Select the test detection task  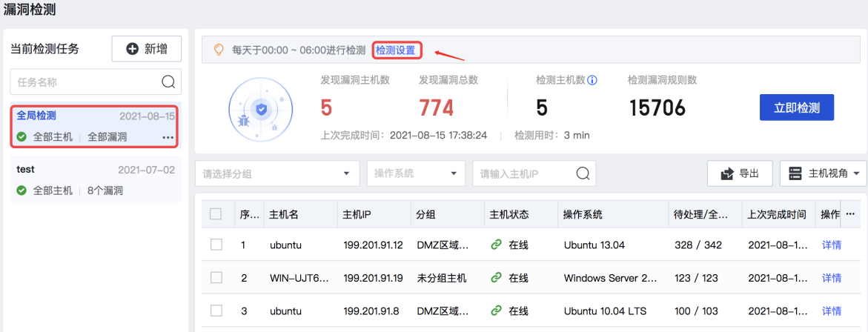pos(96,180)
